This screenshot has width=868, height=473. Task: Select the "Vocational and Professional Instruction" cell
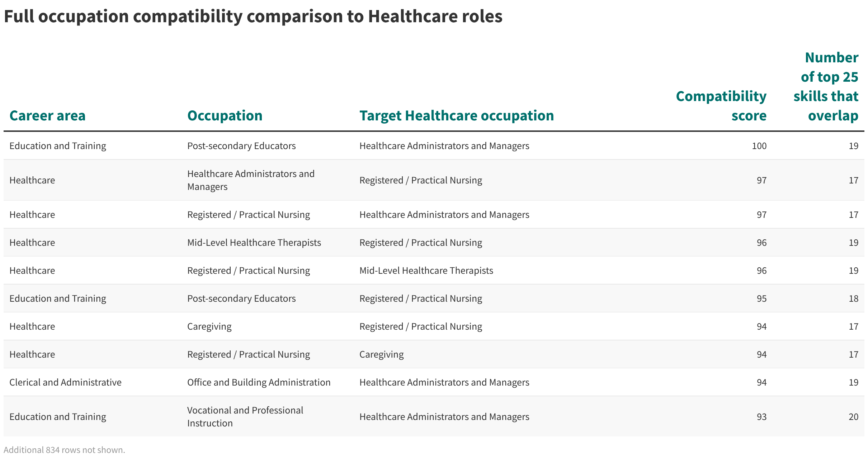[245, 416]
